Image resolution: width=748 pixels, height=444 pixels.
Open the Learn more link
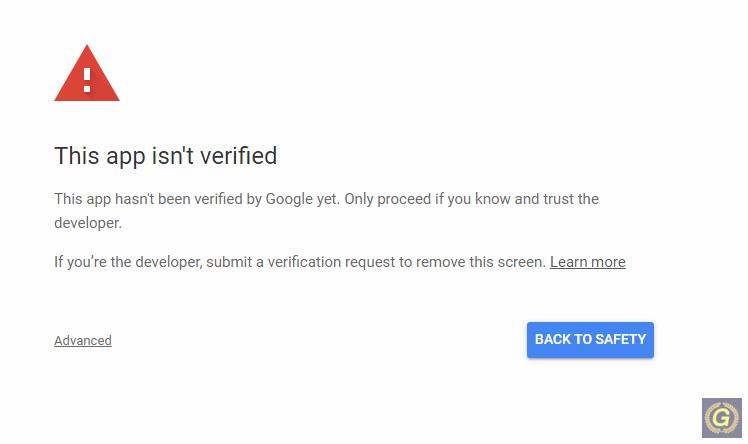coord(587,262)
